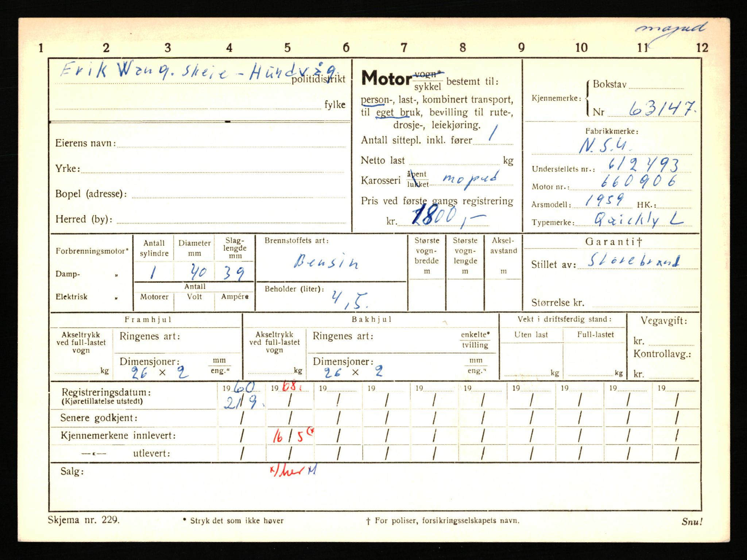Click the 'Herred (by):' label
The width and height of the screenshot is (747, 560).
84,219
